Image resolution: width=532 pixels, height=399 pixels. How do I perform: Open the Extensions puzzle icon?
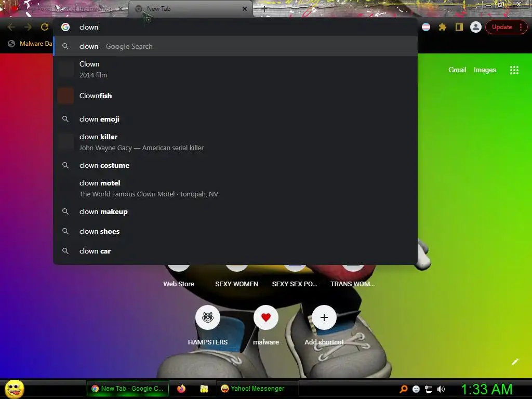pos(443,27)
